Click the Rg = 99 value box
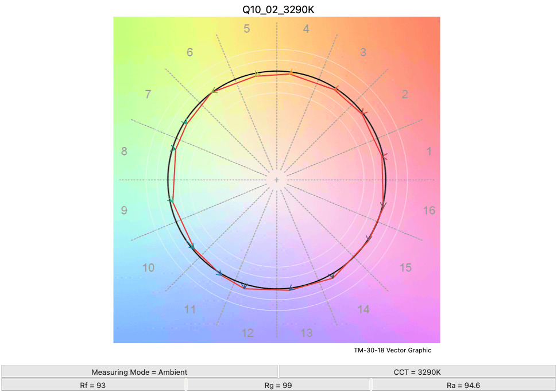The width and height of the screenshot is (557, 392). (278, 385)
